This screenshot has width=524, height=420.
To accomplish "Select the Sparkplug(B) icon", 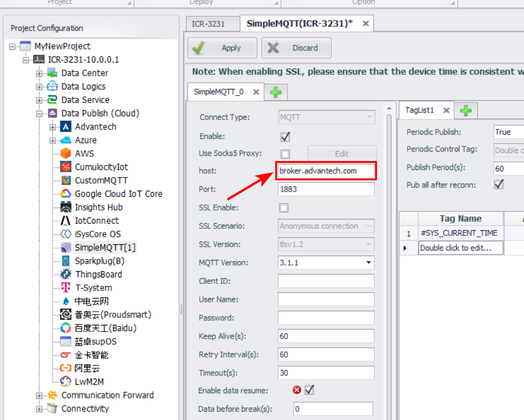I will point(66,261).
